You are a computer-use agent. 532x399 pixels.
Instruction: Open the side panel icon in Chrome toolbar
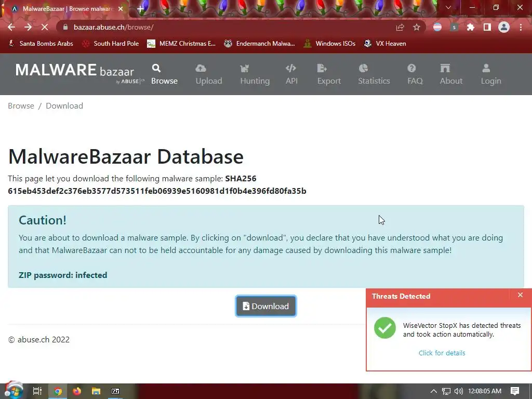point(487,27)
